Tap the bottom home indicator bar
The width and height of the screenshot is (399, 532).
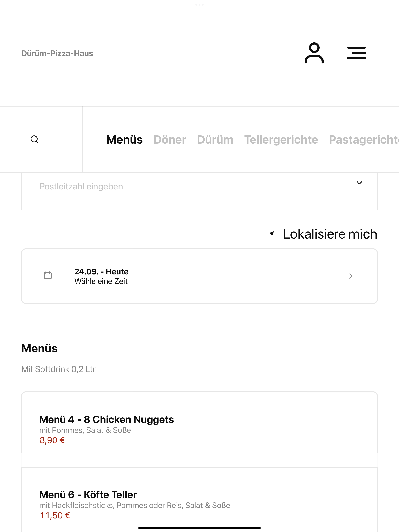(199, 528)
